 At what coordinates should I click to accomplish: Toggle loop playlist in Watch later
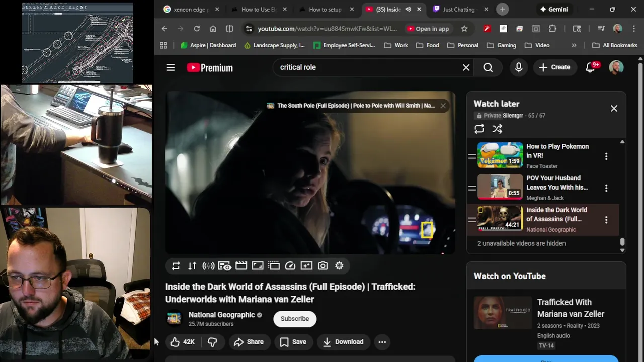point(479,129)
